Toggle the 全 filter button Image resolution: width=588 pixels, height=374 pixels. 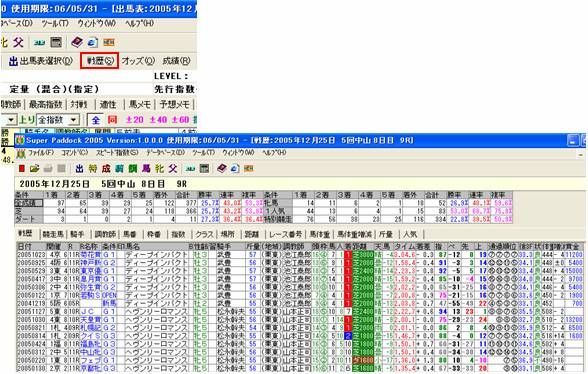(96, 120)
